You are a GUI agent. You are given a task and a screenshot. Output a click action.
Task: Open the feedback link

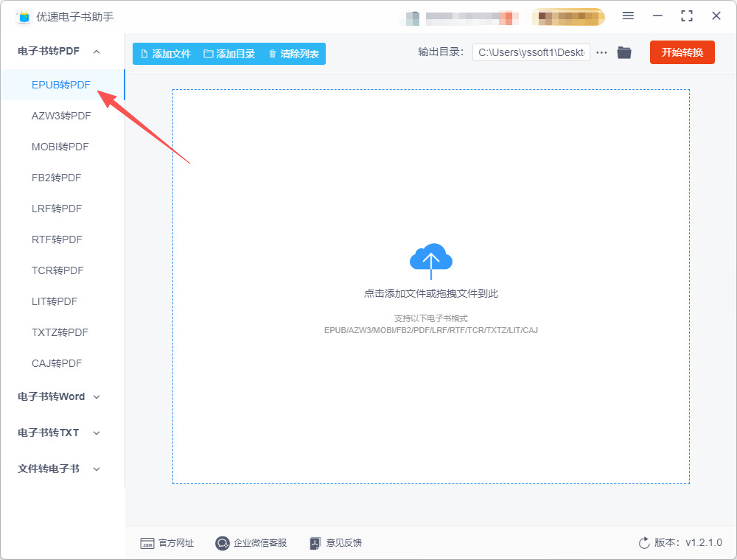(335, 542)
